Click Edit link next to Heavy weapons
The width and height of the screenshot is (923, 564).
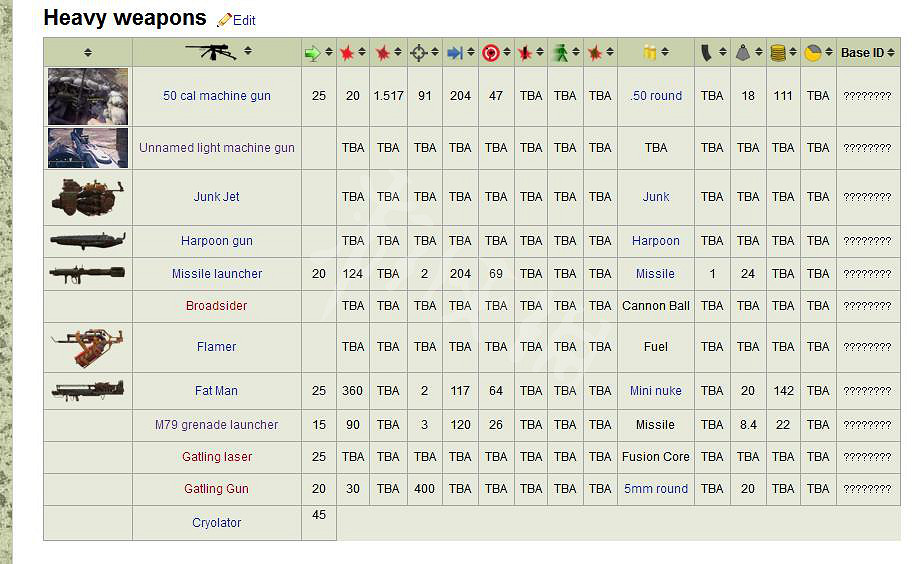click(244, 20)
